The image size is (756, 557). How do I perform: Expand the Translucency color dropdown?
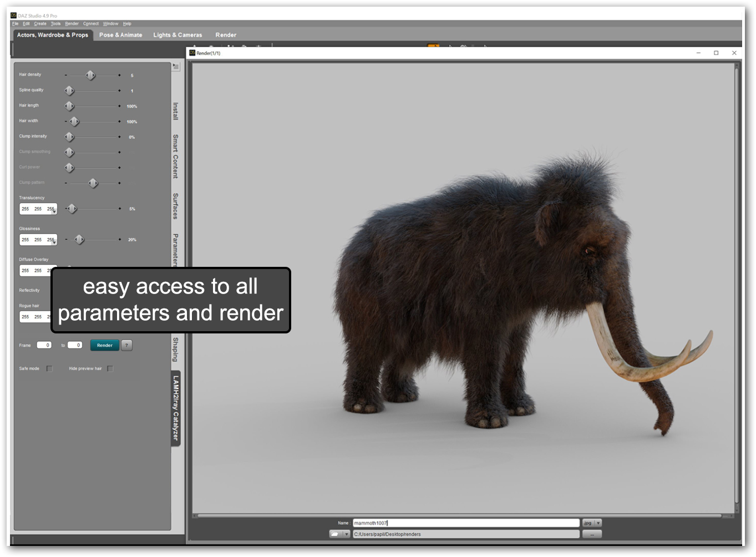[x=54, y=211]
